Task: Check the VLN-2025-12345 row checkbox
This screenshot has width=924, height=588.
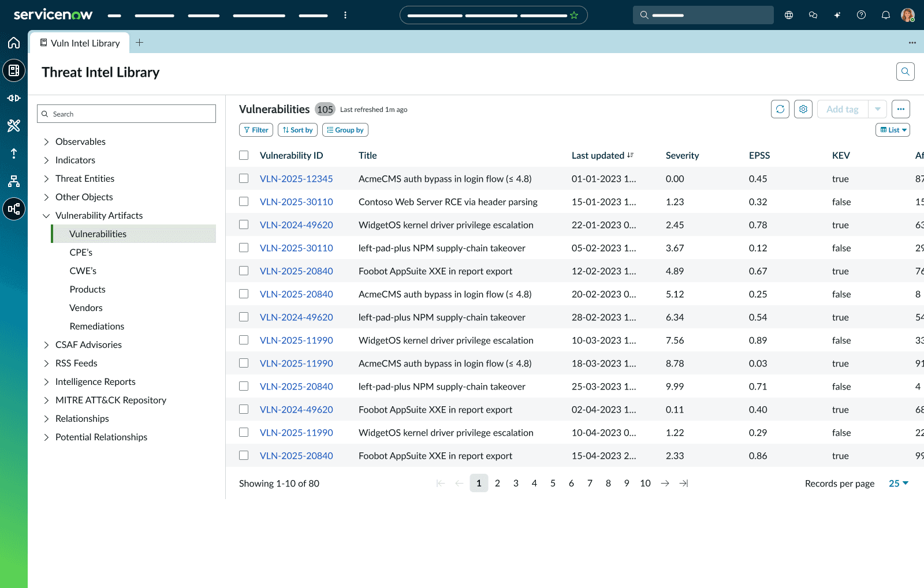Action: point(244,178)
